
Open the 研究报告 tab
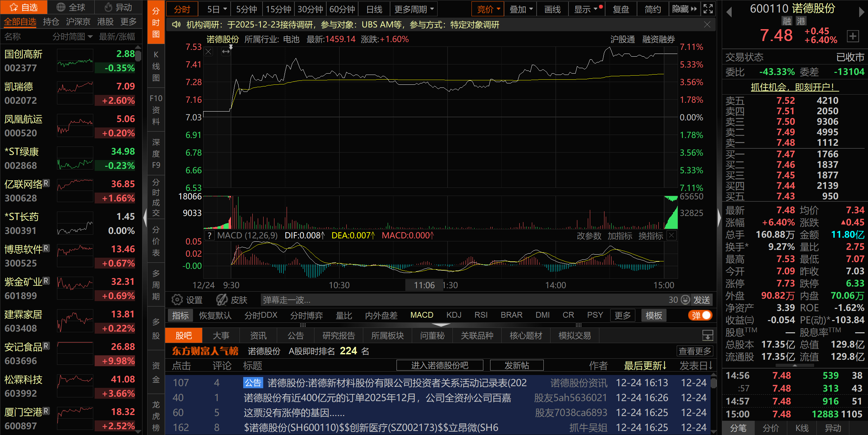[x=339, y=336]
